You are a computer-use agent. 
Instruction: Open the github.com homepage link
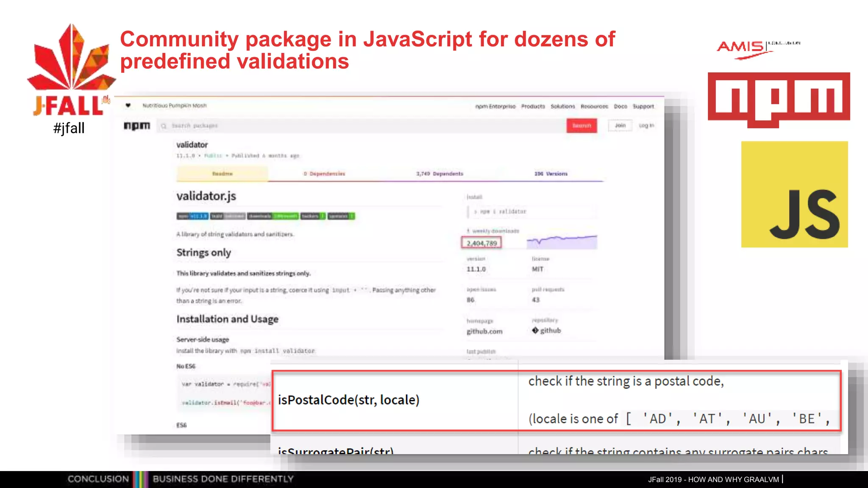point(484,331)
